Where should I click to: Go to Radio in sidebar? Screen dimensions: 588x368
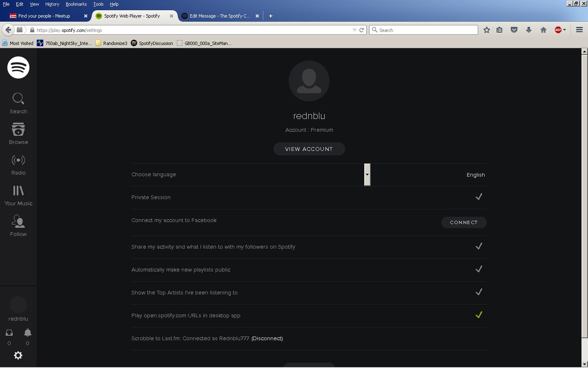[18, 164]
